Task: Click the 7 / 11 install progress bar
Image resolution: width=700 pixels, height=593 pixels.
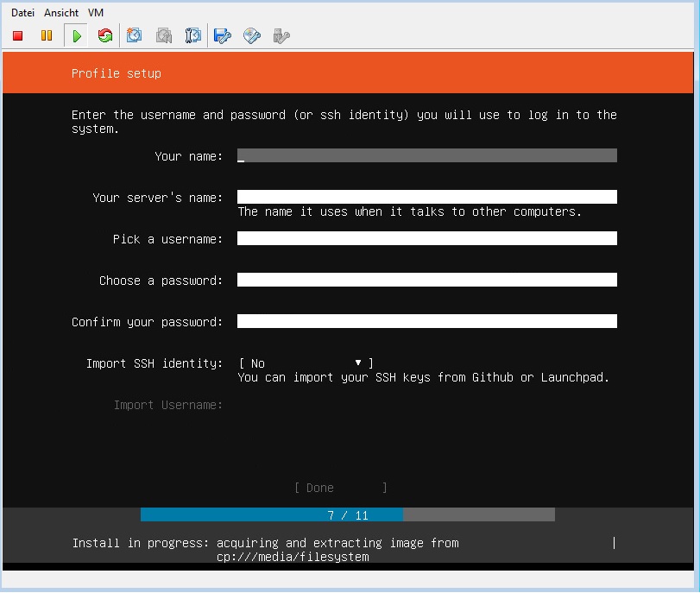Action: (348, 514)
